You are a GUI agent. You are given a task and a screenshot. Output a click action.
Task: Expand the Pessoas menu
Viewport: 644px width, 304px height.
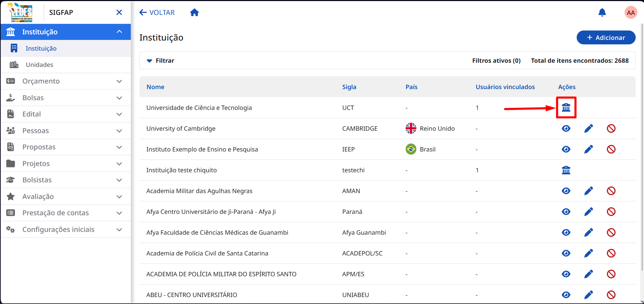(66, 131)
